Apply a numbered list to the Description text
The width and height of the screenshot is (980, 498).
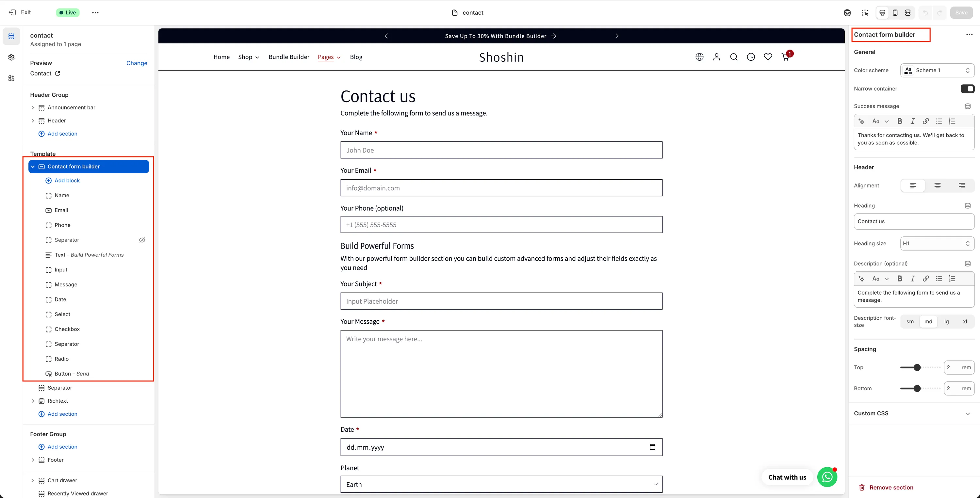pos(953,279)
